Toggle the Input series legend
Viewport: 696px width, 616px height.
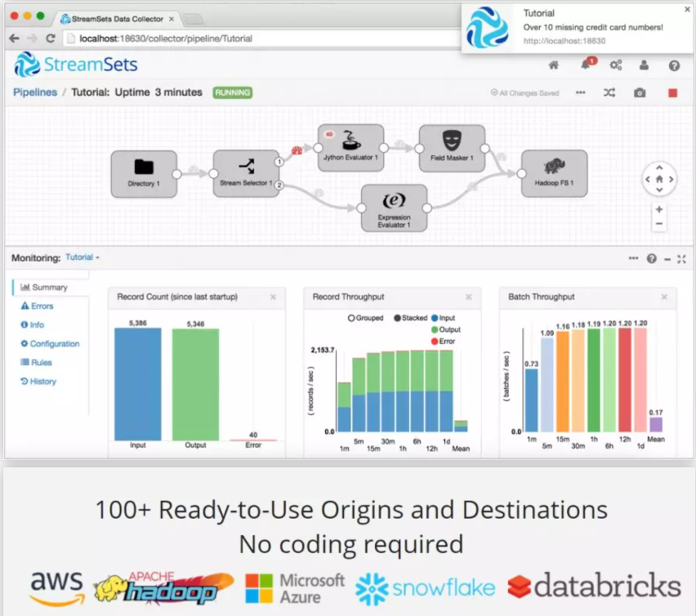[x=444, y=318]
